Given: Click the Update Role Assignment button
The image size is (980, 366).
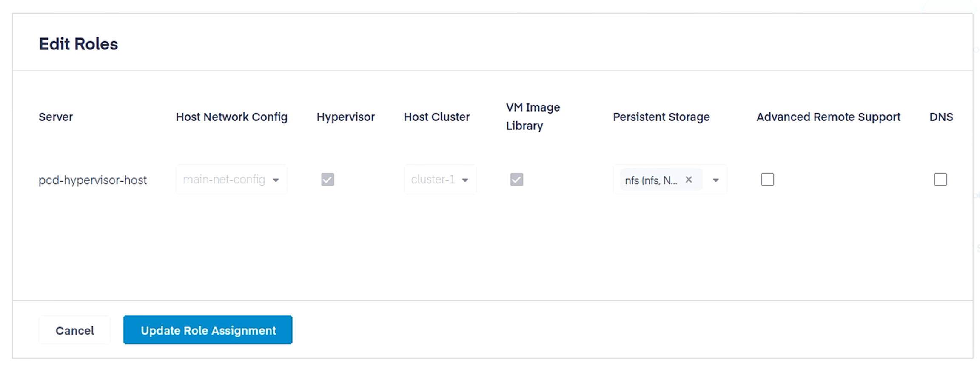Looking at the screenshot, I should point(208,330).
